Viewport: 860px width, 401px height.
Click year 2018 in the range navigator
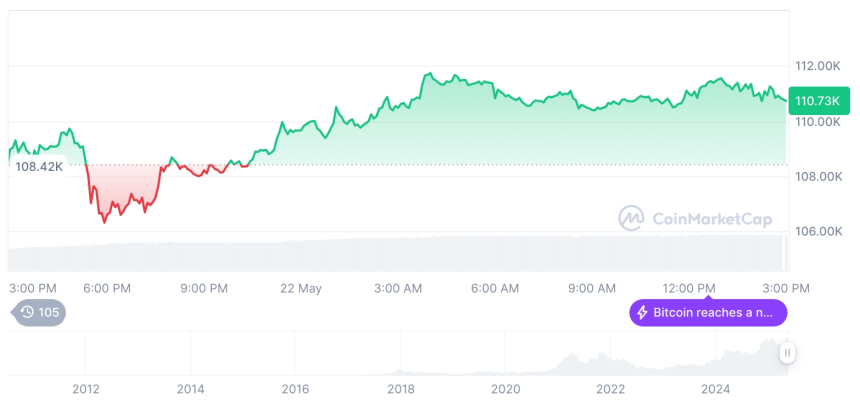point(401,388)
